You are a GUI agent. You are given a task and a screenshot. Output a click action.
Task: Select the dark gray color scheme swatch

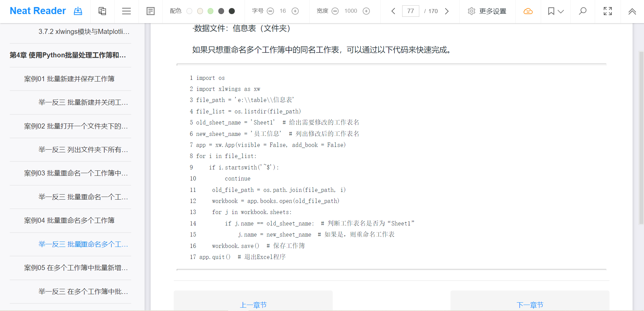221,11
